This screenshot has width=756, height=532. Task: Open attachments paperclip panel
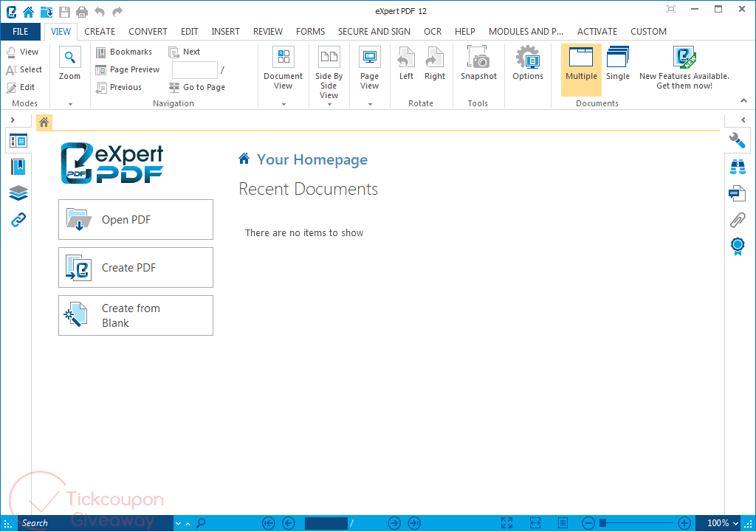coord(738,220)
